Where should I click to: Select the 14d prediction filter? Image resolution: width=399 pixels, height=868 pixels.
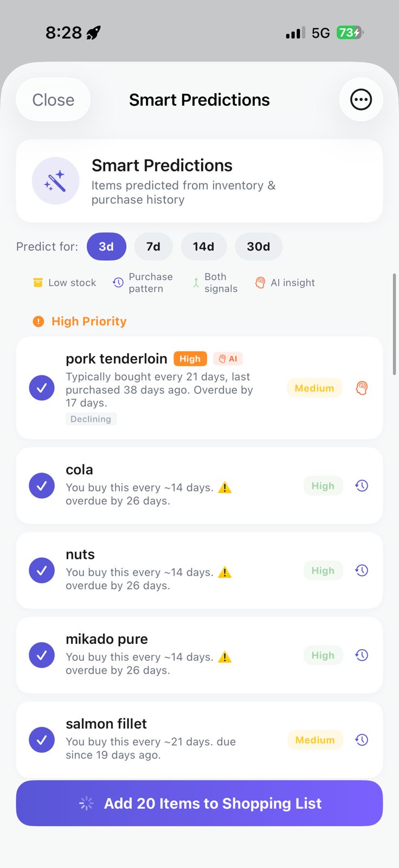pyautogui.click(x=204, y=246)
